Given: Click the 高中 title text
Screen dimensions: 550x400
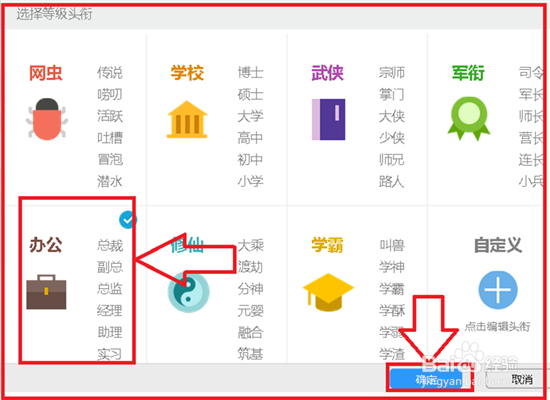Looking at the screenshot, I should point(250,138).
